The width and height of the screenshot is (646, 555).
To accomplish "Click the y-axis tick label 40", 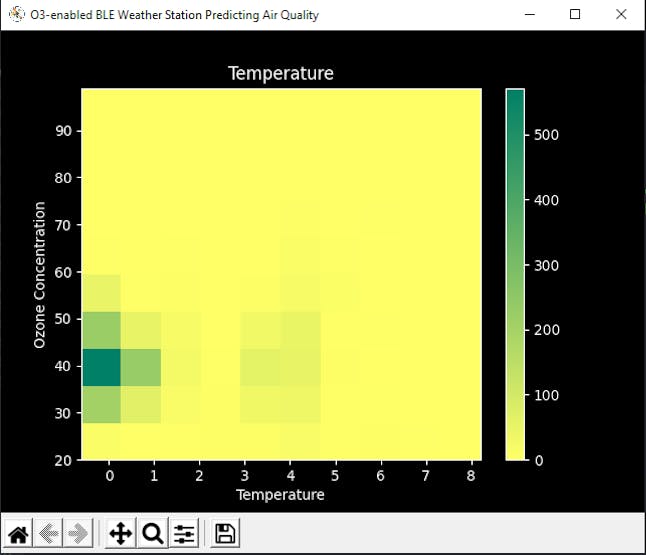I will coord(63,366).
